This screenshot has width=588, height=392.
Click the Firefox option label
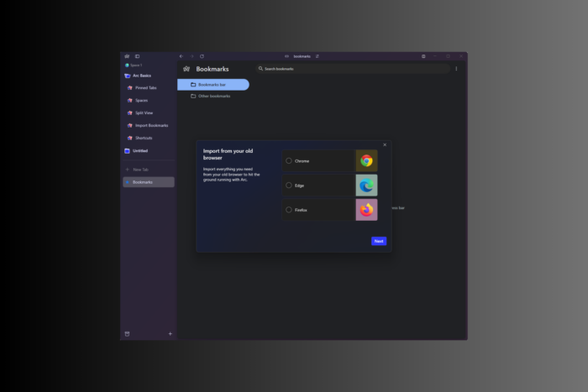(x=301, y=210)
